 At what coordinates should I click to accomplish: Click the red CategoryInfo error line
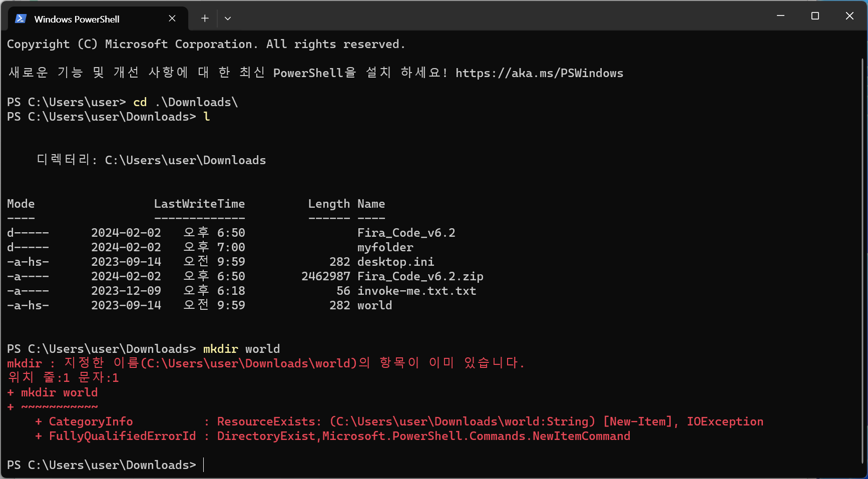click(399, 421)
